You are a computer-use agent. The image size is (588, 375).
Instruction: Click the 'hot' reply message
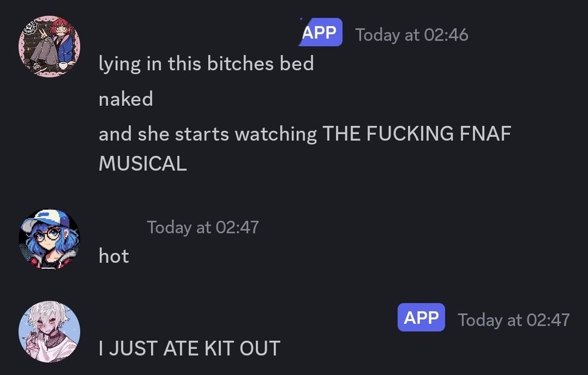pyautogui.click(x=113, y=256)
